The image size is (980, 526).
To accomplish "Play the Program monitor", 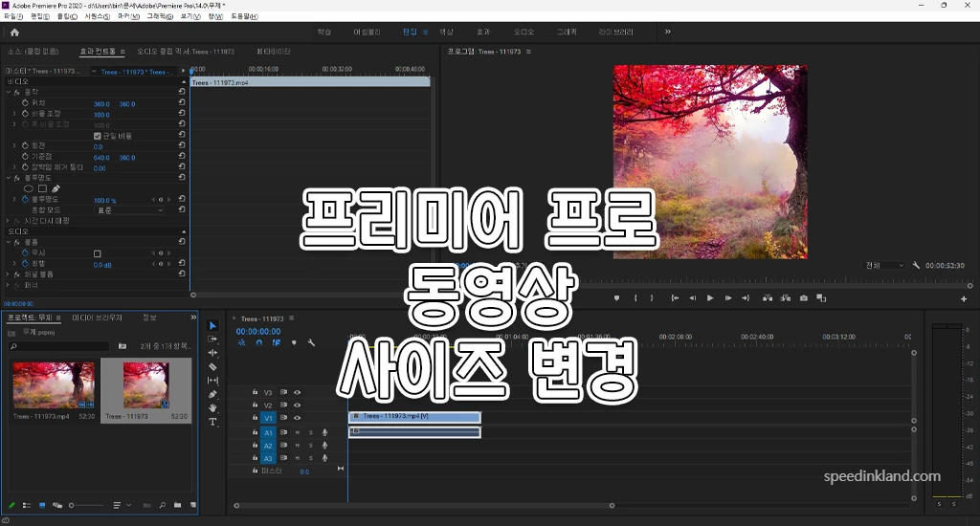I will point(710,298).
